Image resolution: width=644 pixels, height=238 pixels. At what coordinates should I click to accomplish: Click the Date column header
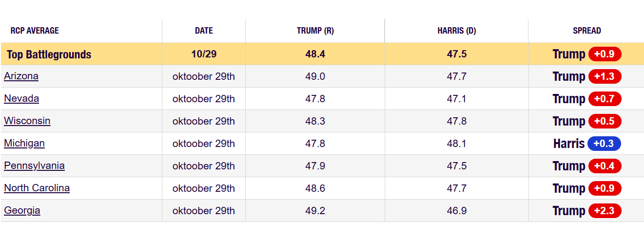pyautogui.click(x=204, y=31)
